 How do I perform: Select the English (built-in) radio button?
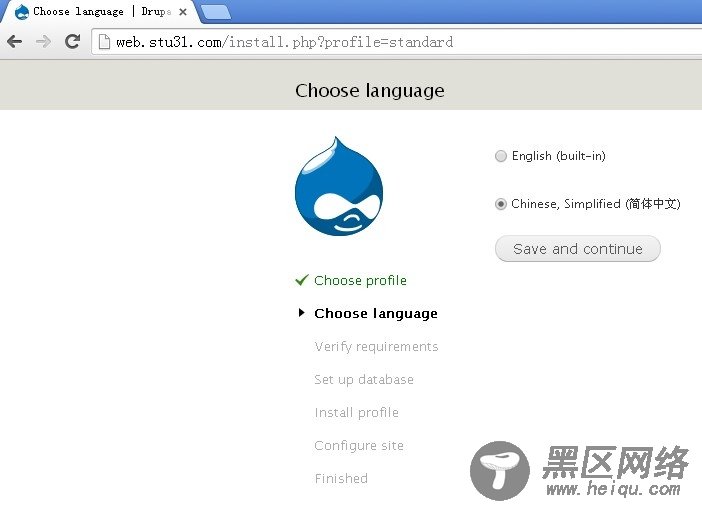[x=501, y=156]
